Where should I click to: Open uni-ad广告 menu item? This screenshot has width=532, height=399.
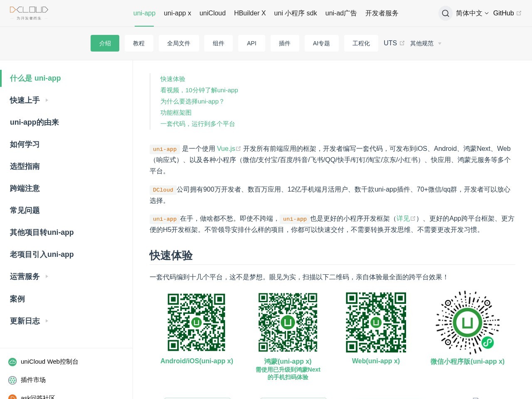point(341,13)
